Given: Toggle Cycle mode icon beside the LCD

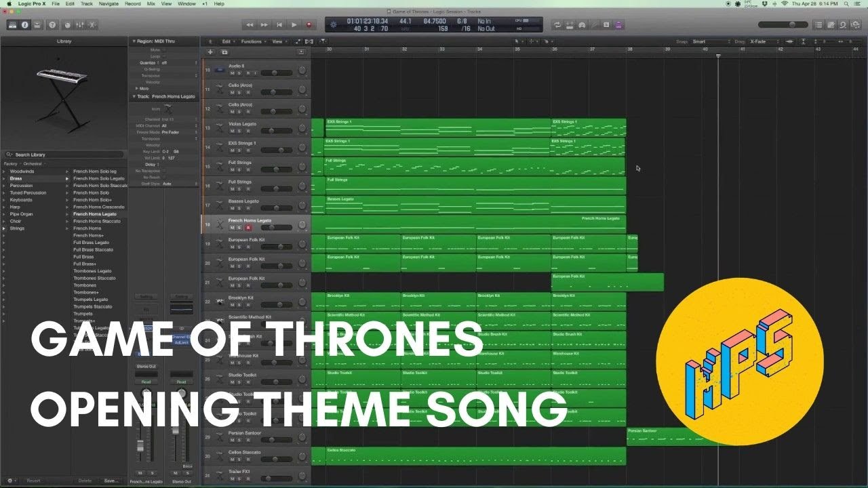Looking at the screenshot, I should [x=557, y=25].
